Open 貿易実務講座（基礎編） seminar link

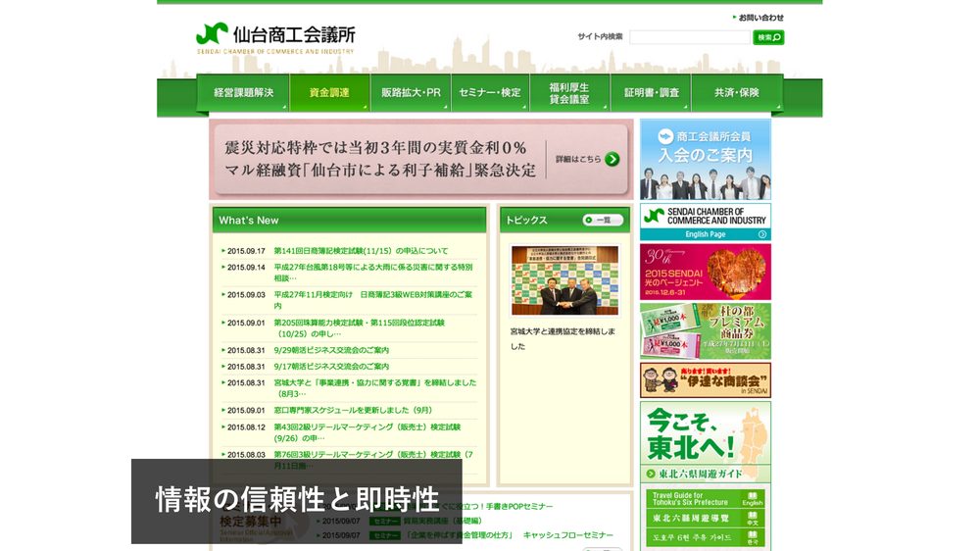(x=442, y=521)
